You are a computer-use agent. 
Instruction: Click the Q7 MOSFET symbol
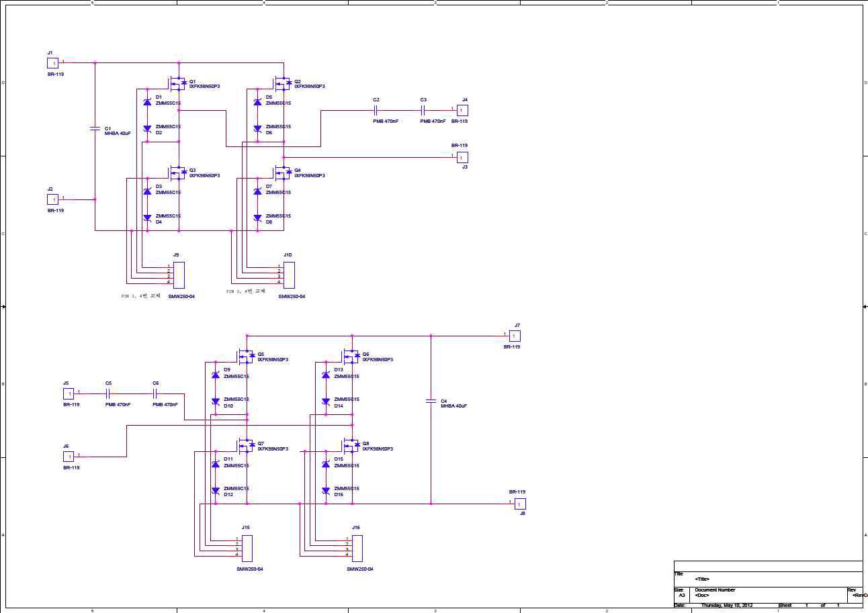246,445
